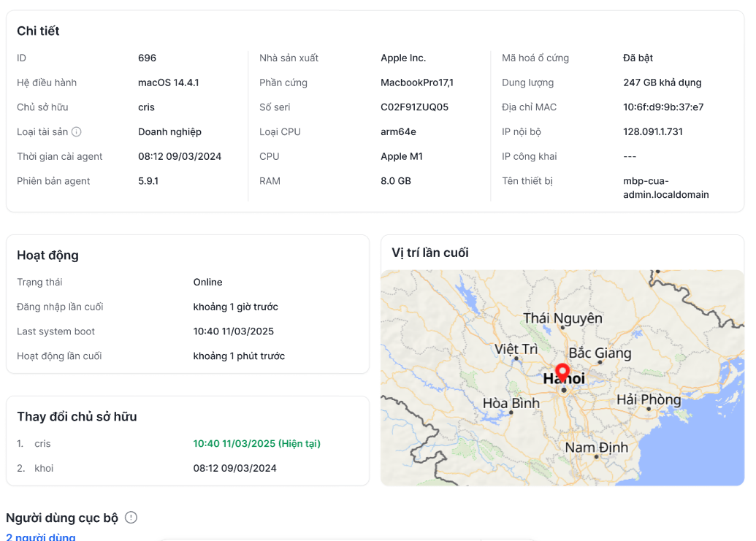Viewport: 756px width, 541px height.
Task: Click the green '10:40 11/03/2025 (Hiện tại)' entry
Action: 257,444
